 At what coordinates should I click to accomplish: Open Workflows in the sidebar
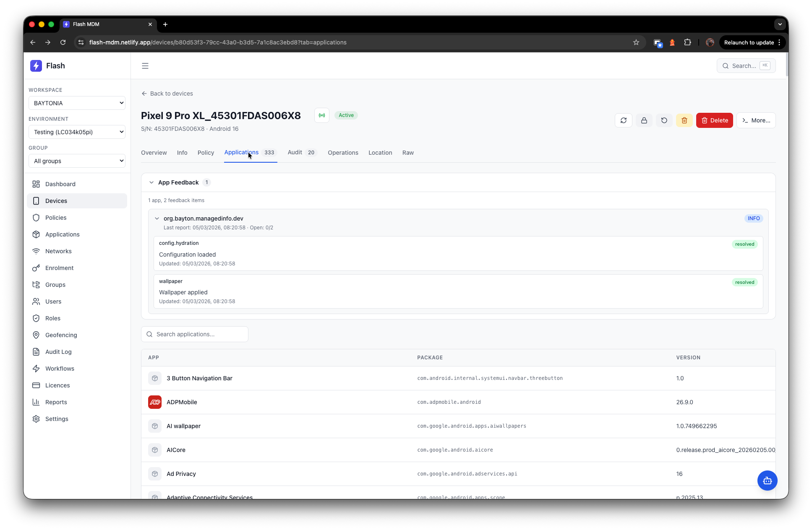pyautogui.click(x=60, y=369)
